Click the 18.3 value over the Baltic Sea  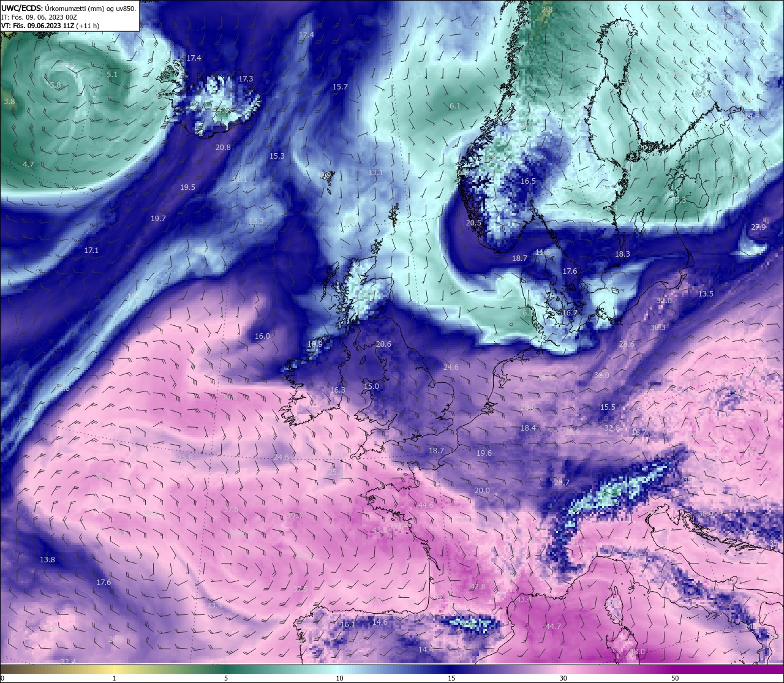pyautogui.click(x=622, y=254)
